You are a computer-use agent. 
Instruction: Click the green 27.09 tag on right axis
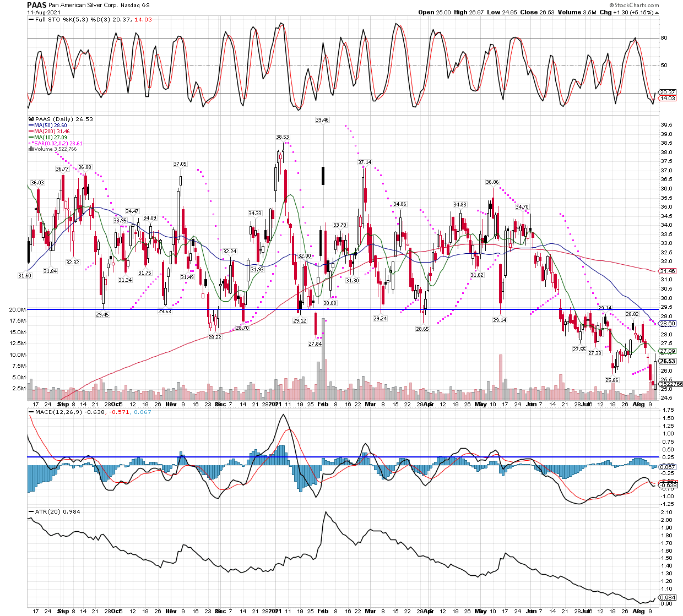(668, 351)
